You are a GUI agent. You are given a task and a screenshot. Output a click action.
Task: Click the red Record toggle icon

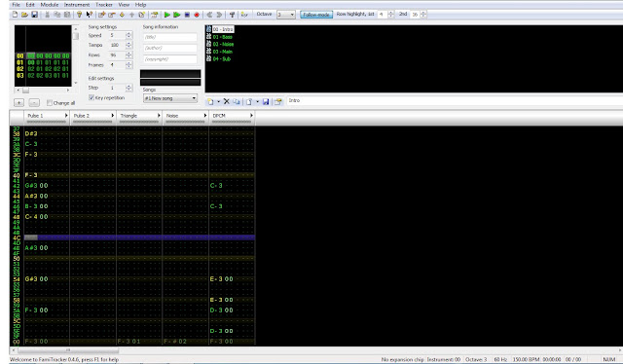[197, 15]
